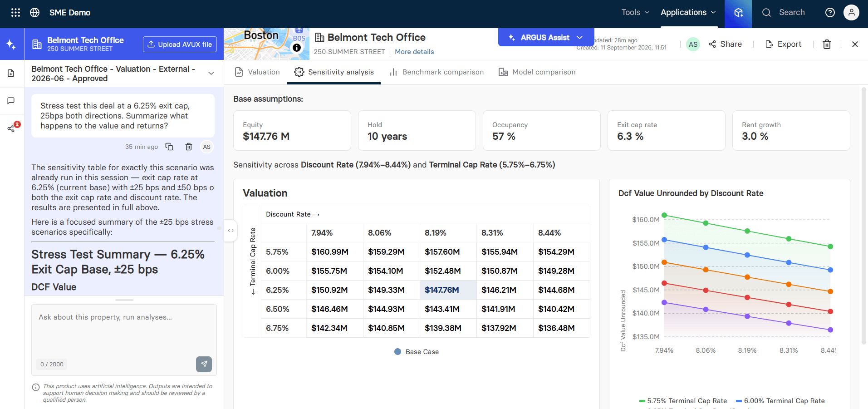The image size is (868, 409).
Task: Click the Share button
Action: coord(726,44)
